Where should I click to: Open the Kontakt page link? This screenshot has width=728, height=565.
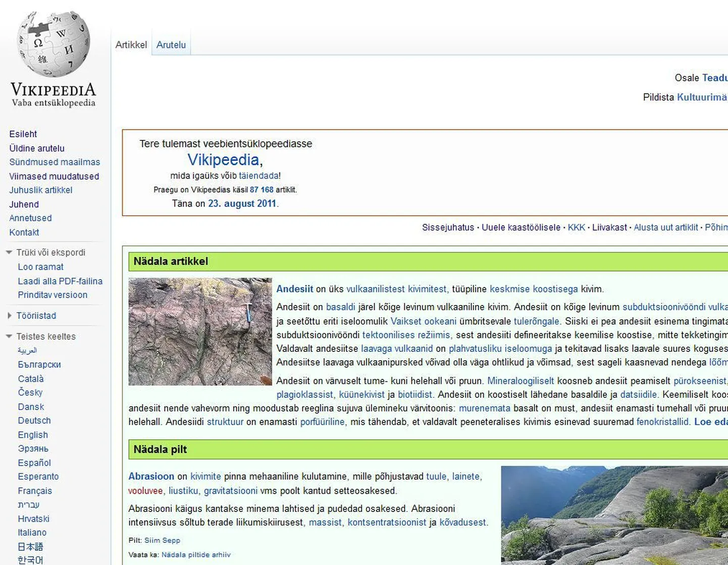(24, 232)
